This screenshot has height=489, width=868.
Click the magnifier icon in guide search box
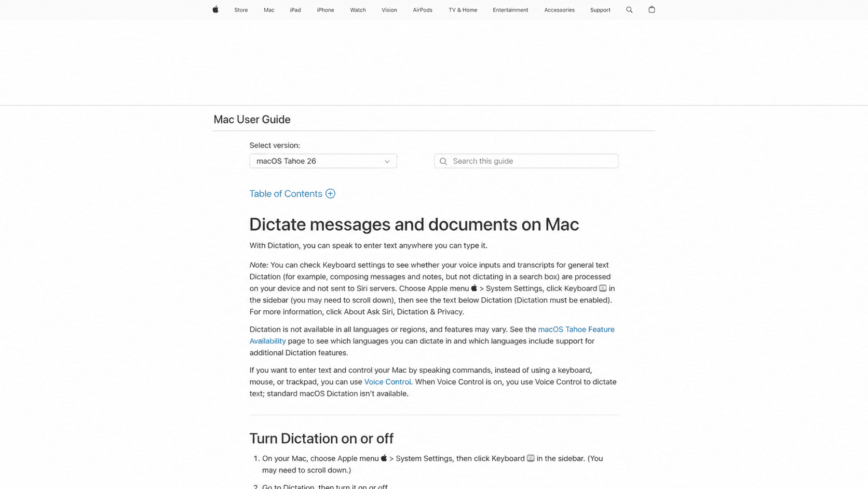click(x=443, y=162)
